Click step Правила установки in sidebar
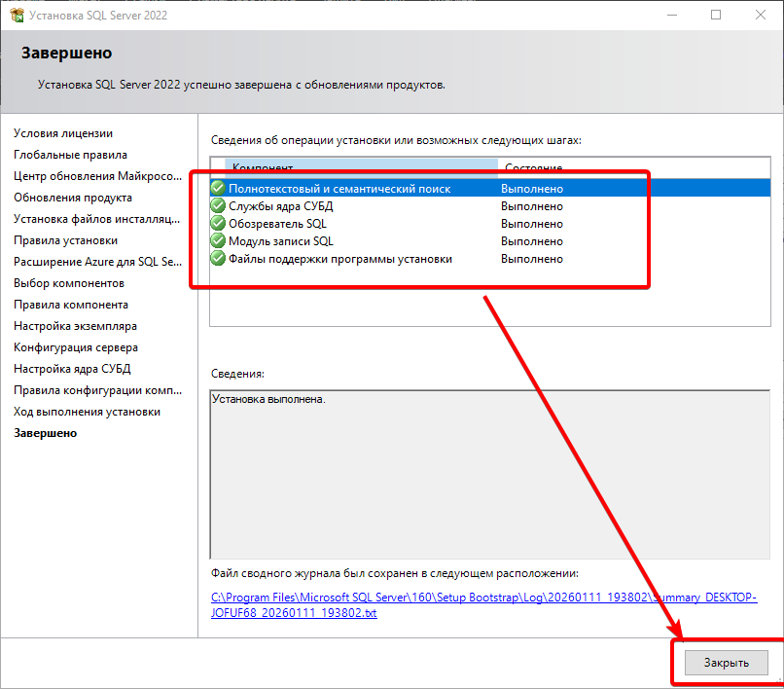This screenshot has width=784, height=689. coord(65,240)
